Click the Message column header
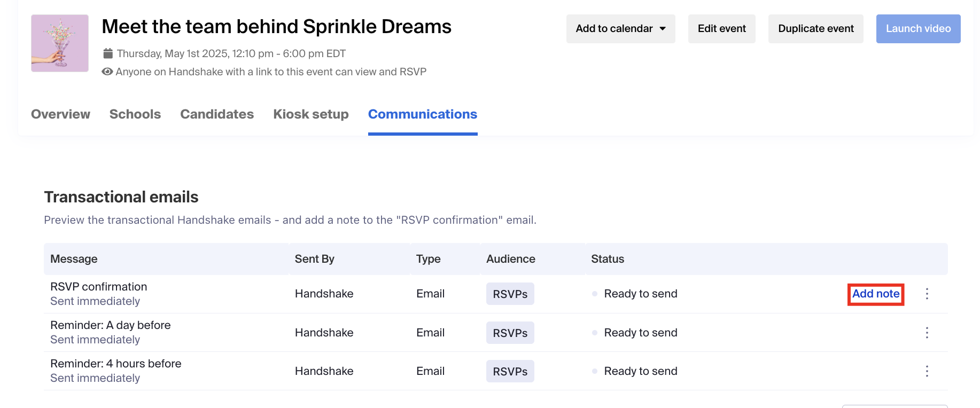980x408 pixels. pos(74,259)
